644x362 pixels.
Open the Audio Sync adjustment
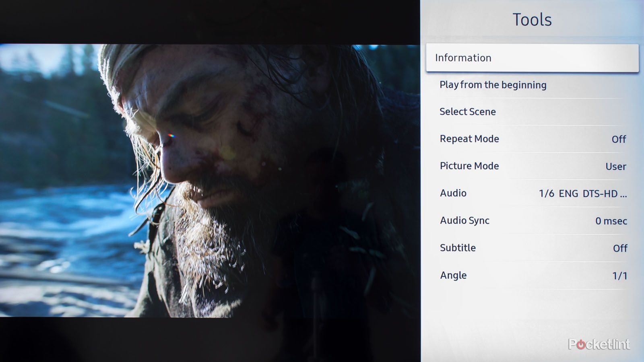[464, 220]
